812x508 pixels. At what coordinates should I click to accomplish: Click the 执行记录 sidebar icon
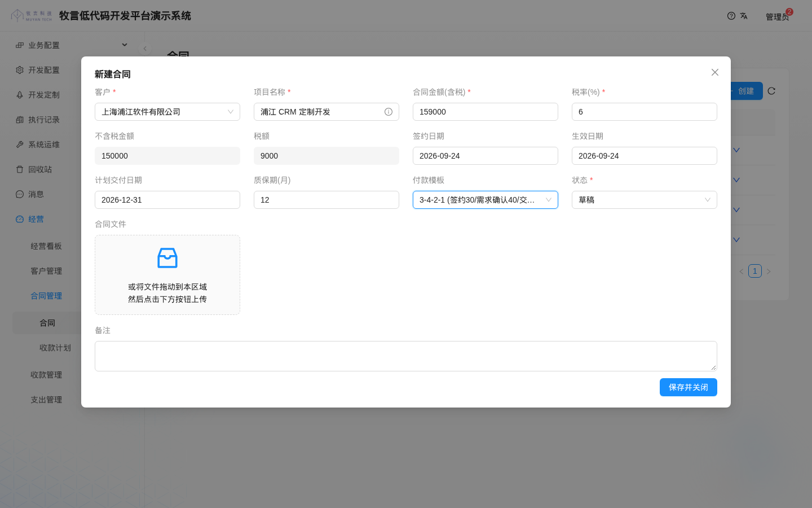pyautogui.click(x=20, y=120)
